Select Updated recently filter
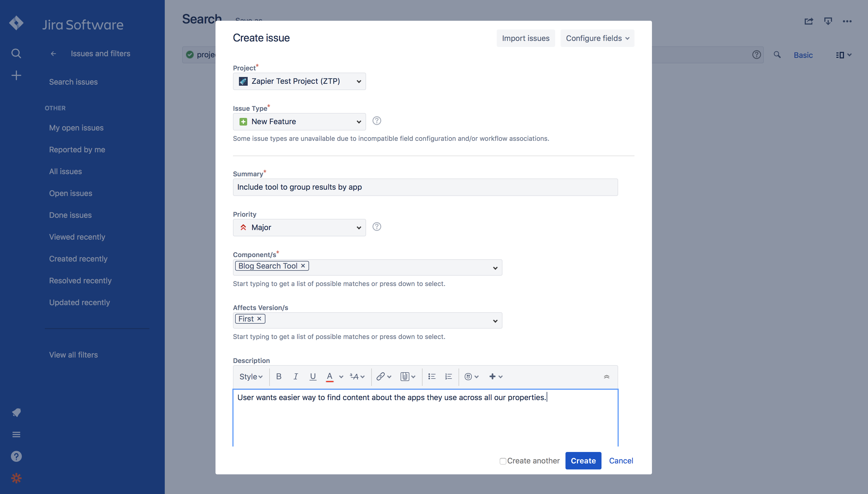 point(79,302)
